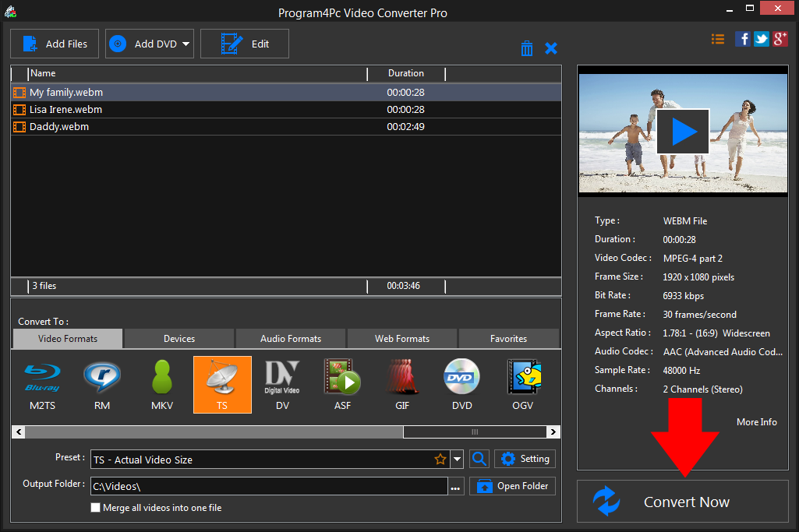This screenshot has height=532, width=799.
Task: Clear the file list with the blue X
Action: 551,48
